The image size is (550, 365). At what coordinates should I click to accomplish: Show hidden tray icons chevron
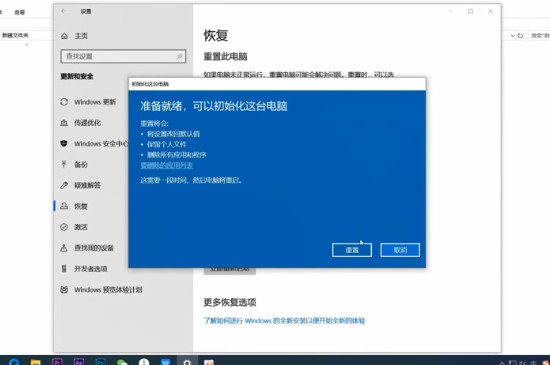(502, 363)
